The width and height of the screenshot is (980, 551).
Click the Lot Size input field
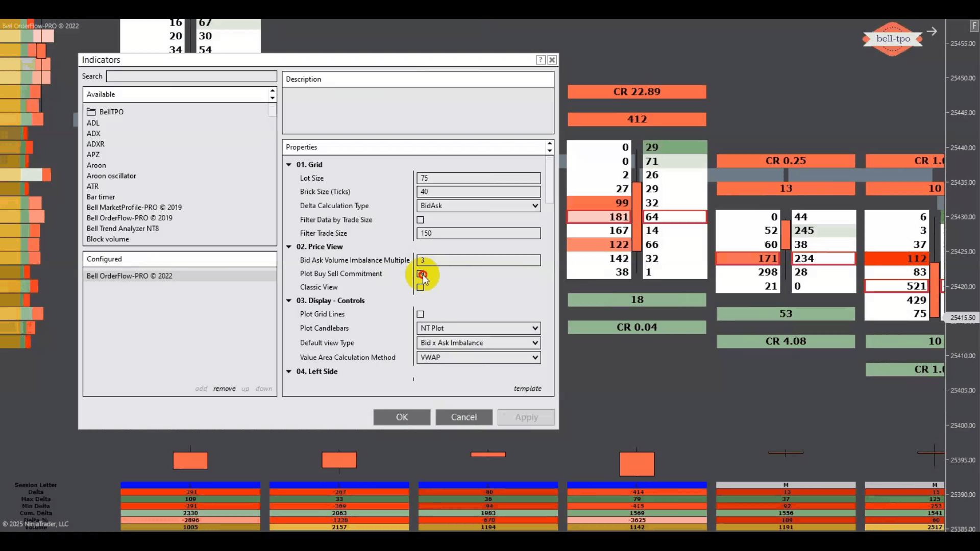tap(478, 178)
